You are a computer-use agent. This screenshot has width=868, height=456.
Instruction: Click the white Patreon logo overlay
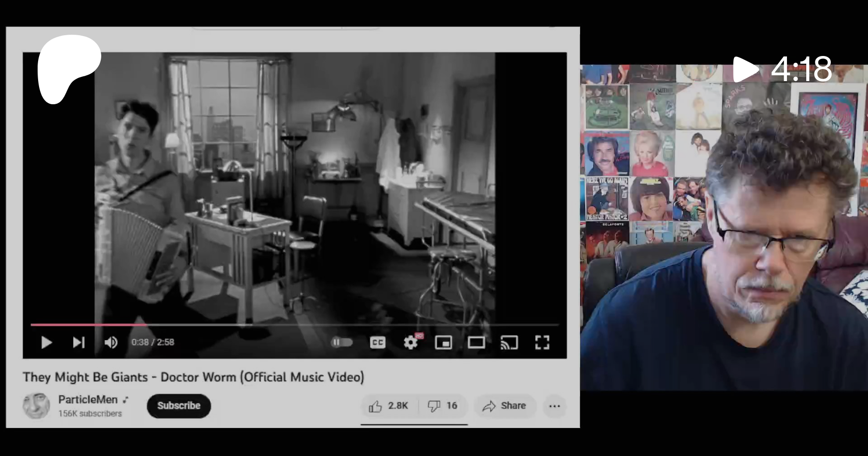coord(69,69)
